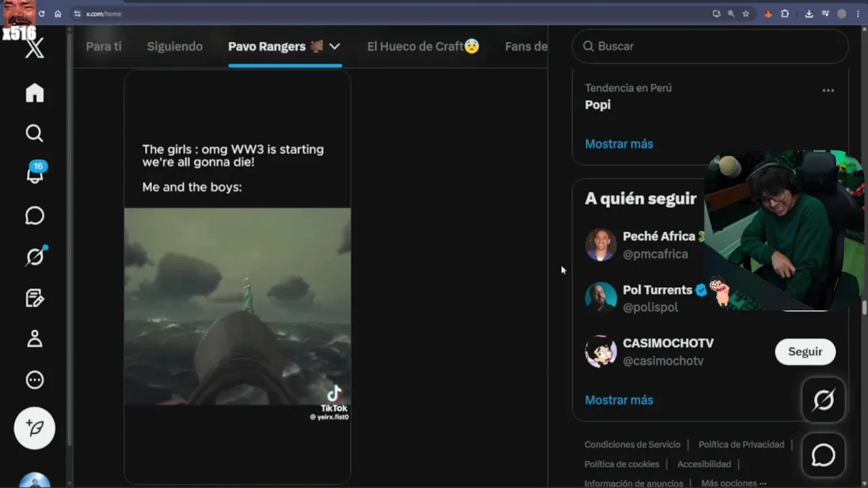This screenshot has height=488, width=868.
Task: Go to the Home feed icon
Action: click(x=35, y=93)
